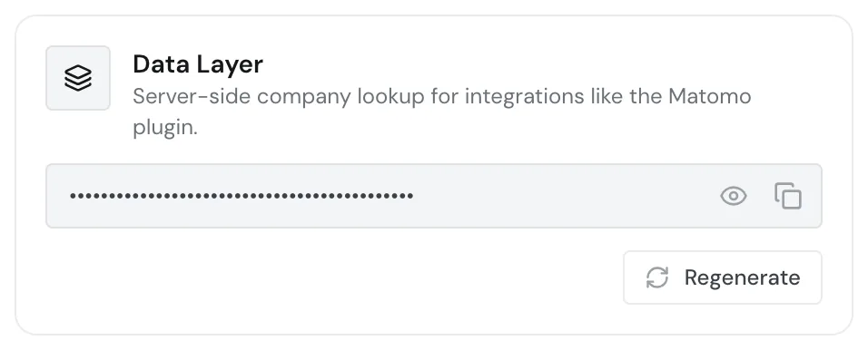
Task: Select the Data Layer heading text
Action: pyautogui.click(x=198, y=64)
